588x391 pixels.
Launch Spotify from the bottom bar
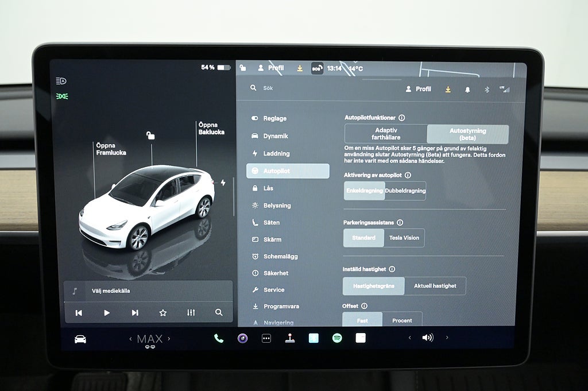(x=337, y=338)
